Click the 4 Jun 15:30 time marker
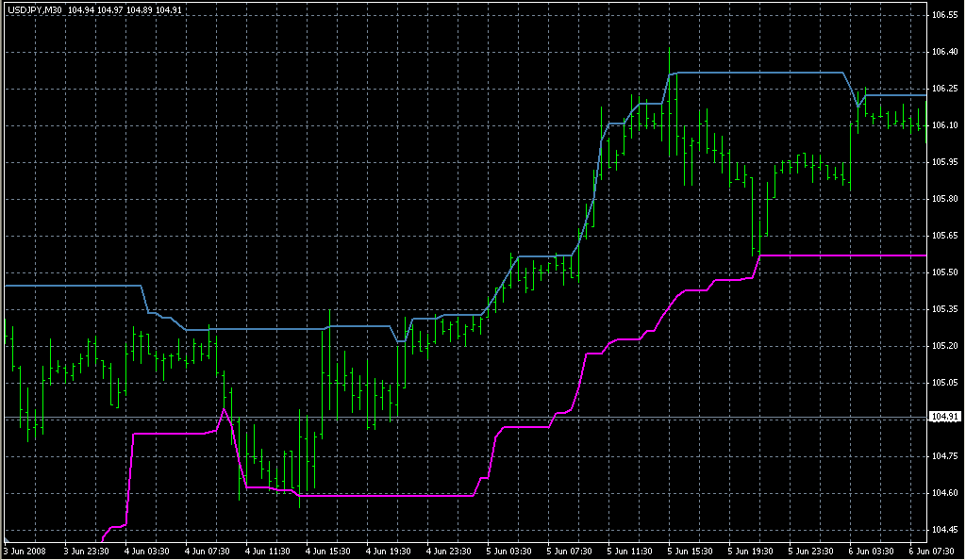 328,551
